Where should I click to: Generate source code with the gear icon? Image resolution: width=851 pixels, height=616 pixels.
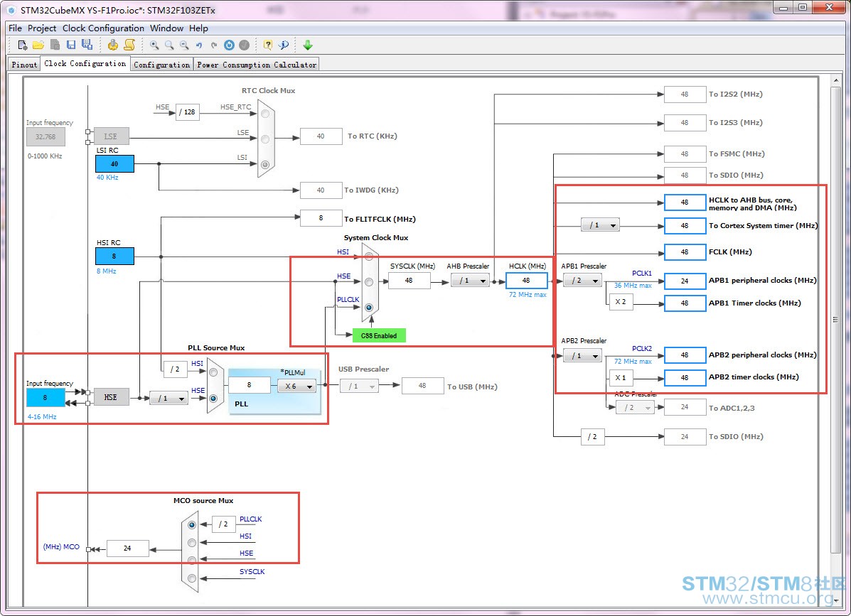click(x=113, y=45)
